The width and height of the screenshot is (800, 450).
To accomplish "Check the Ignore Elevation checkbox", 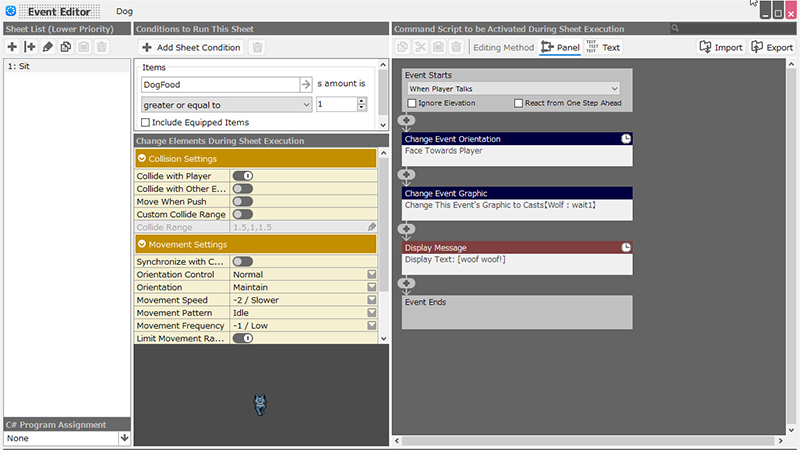I will click(412, 103).
